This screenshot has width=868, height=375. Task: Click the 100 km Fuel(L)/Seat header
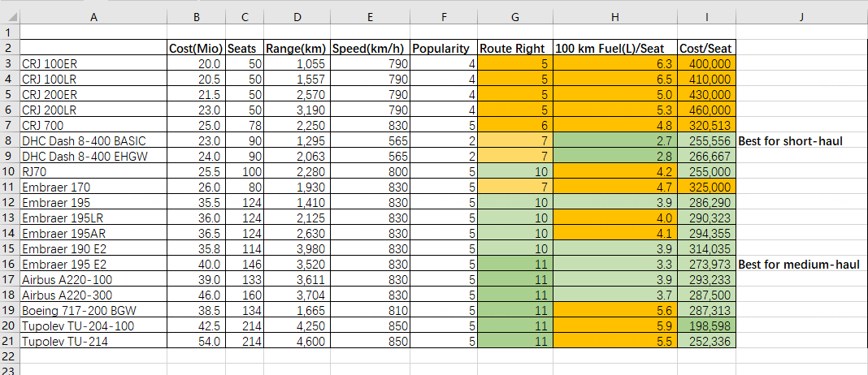[x=614, y=48]
